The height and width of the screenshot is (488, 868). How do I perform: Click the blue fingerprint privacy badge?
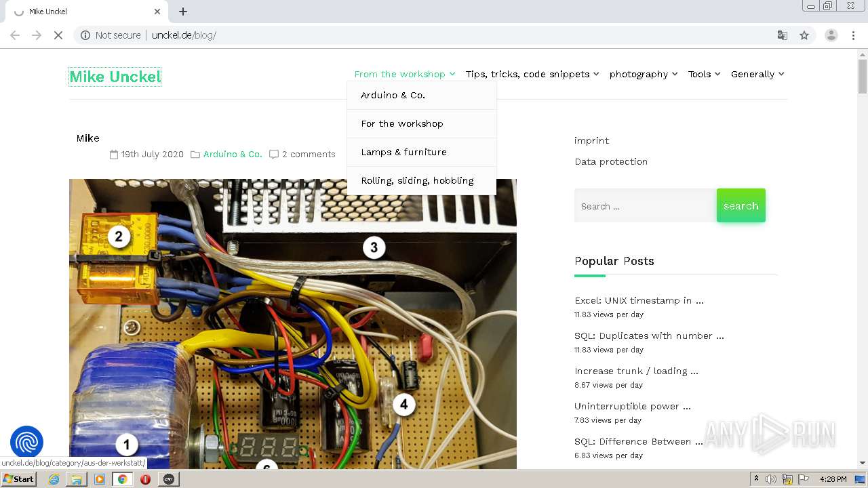click(26, 443)
